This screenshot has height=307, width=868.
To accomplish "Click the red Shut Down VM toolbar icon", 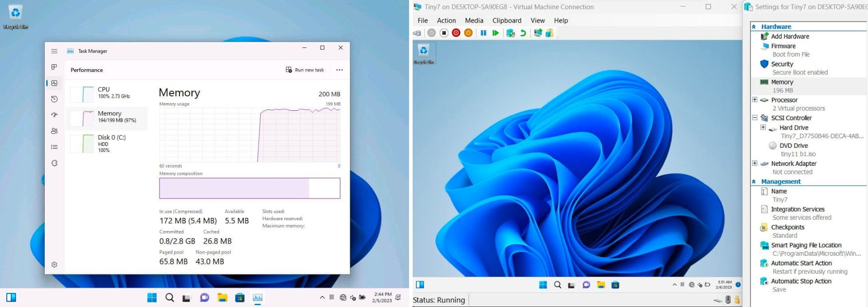I will coord(456,33).
